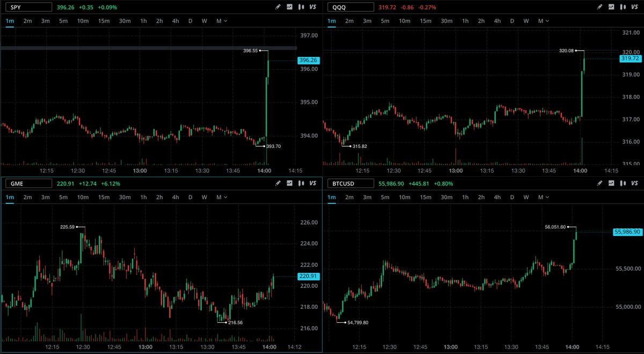Open the drawing pencil tool on GME chart
The height and width of the screenshot is (354, 644).
click(278, 183)
